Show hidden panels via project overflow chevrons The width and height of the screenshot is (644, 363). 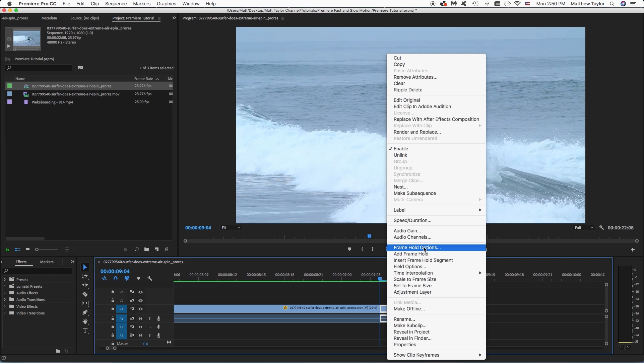click(x=174, y=18)
